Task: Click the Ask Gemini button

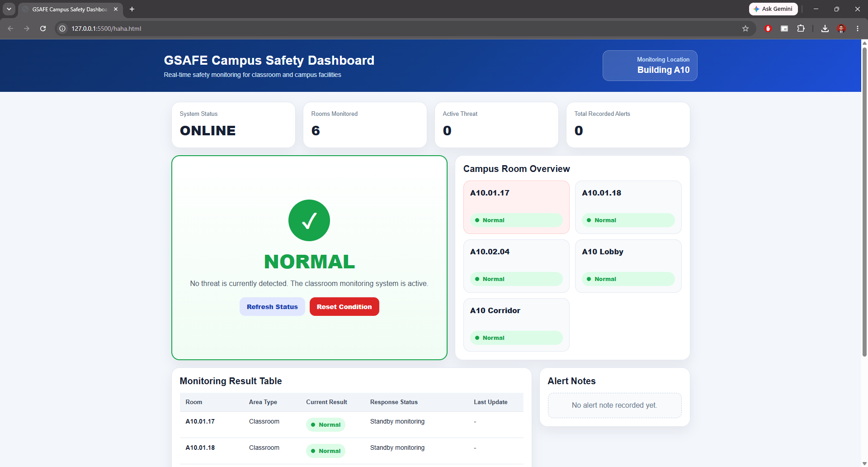Action: 773,9
